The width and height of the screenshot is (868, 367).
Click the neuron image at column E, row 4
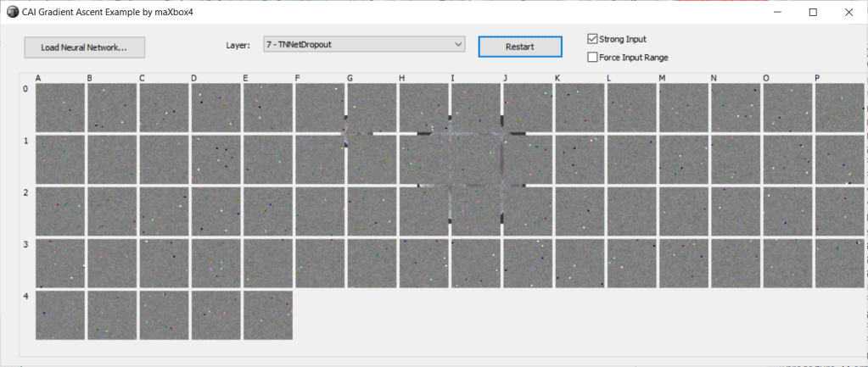pos(267,315)
